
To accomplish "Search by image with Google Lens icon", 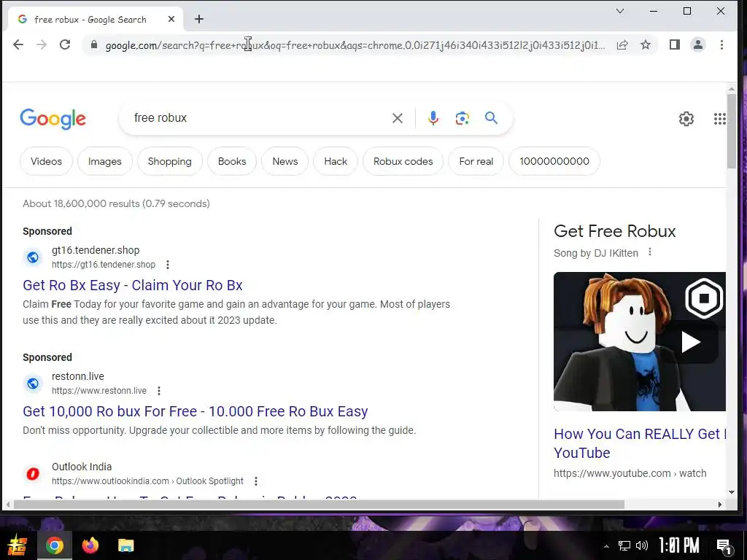I will [x=462, y=118].
